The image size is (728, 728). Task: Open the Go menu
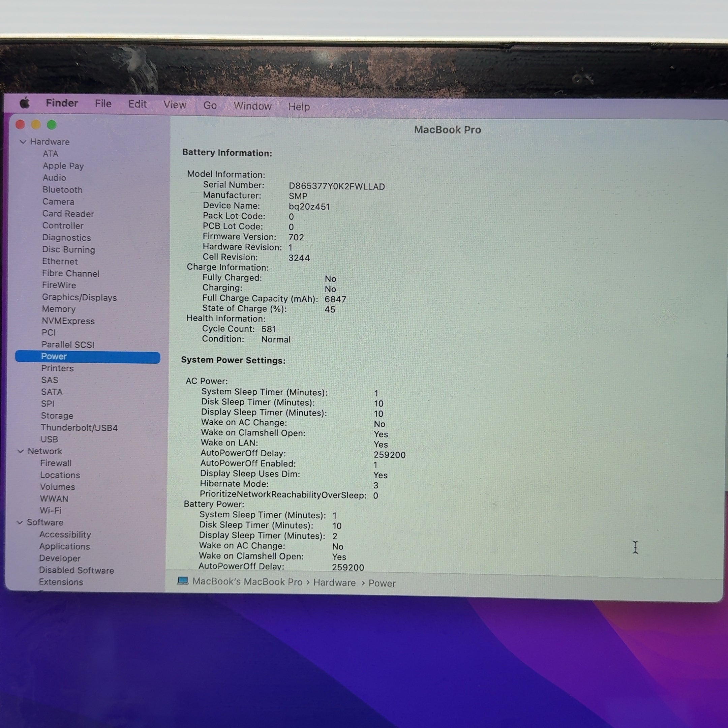click(x=210, y=105)
